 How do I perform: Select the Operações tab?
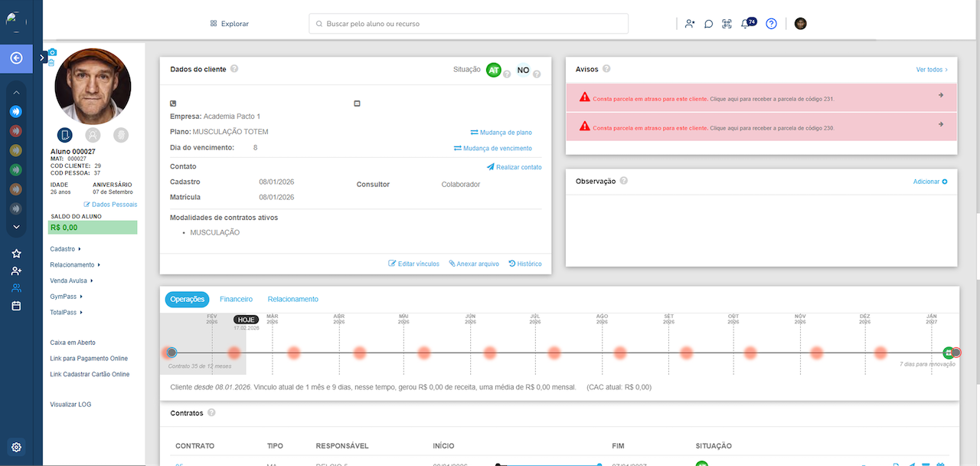pyautogui.click(x=187, y=299)
